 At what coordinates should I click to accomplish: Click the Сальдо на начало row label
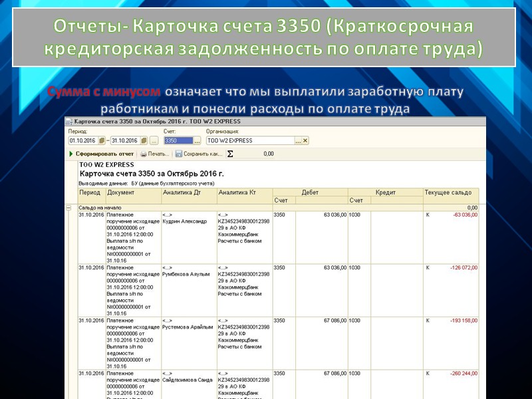100,207
